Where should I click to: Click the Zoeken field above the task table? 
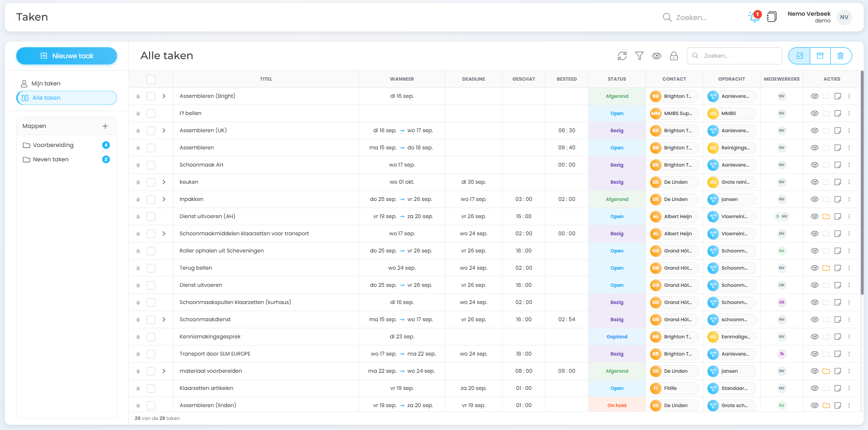[738, 56]
